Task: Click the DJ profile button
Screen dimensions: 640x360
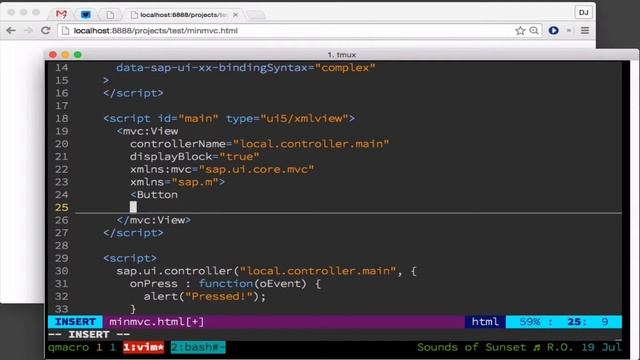Action: point(583,12)
